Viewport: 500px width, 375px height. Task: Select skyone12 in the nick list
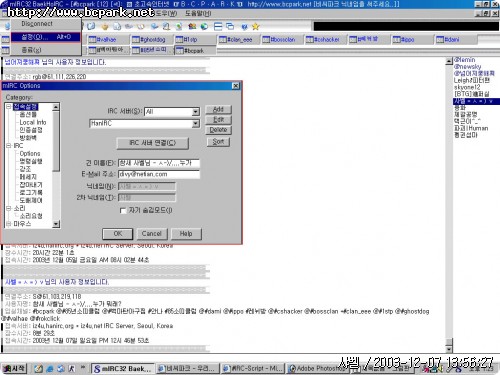[467, 87]
